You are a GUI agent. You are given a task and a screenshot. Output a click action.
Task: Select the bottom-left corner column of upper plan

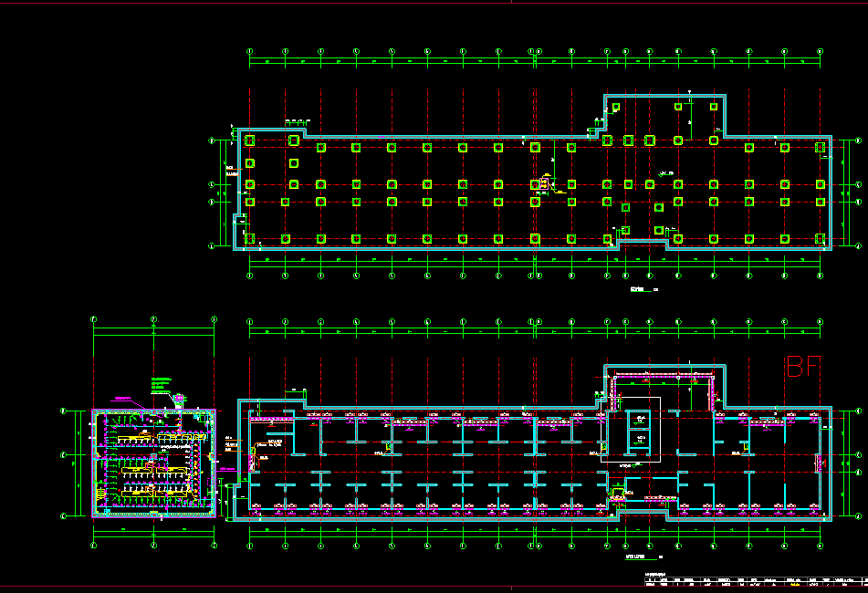coord(249,239)
